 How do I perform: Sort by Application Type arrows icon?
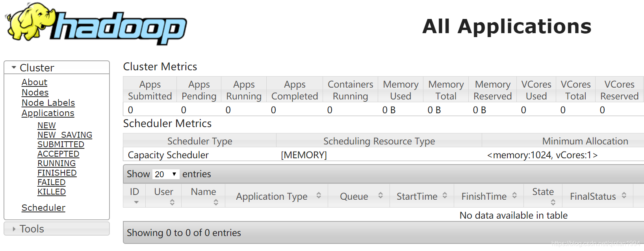pos(319,195)
